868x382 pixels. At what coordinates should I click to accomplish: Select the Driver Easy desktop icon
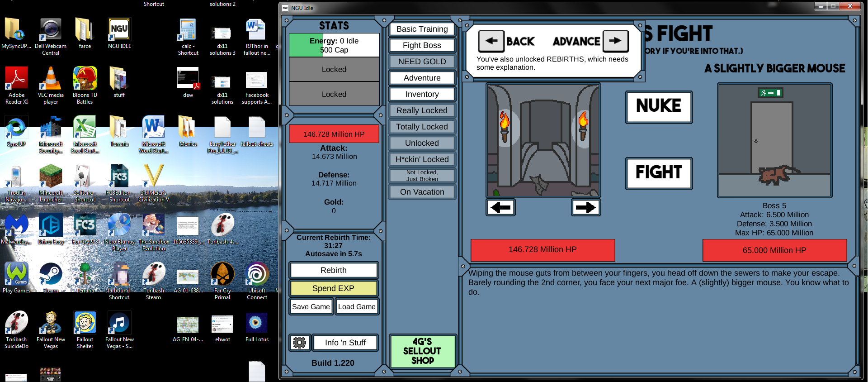tap(51, 229)
